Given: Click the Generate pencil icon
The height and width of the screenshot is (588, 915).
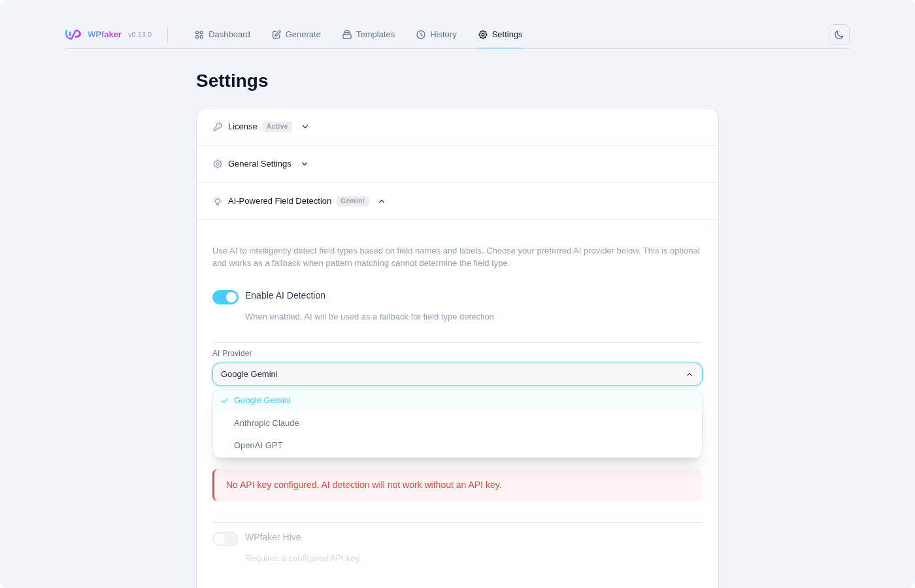Looking at the screenshot, I should coord(276,35).
